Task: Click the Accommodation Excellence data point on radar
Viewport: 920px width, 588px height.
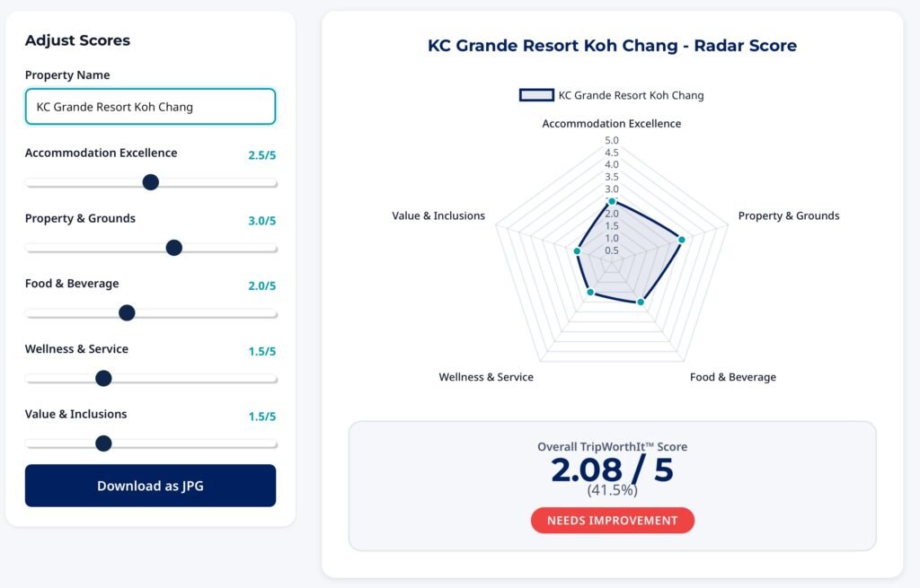Action: coord(612,202)
